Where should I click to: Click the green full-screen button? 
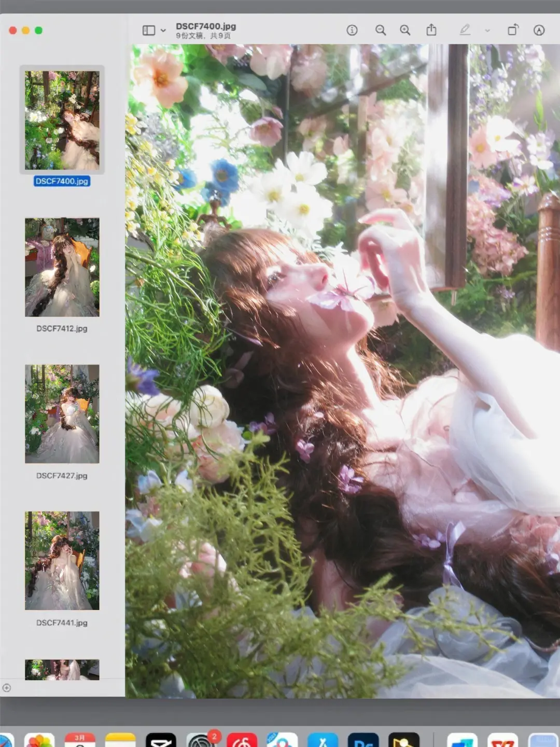[38, 30]
